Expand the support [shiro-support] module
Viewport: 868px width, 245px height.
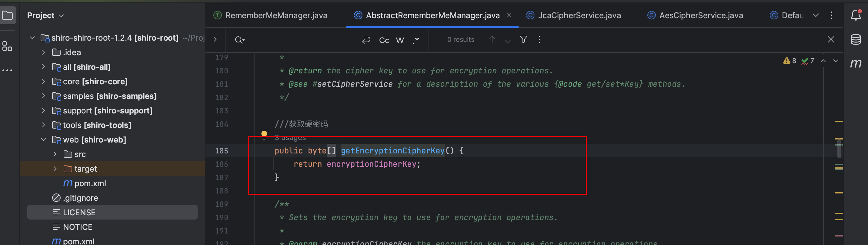43,110
